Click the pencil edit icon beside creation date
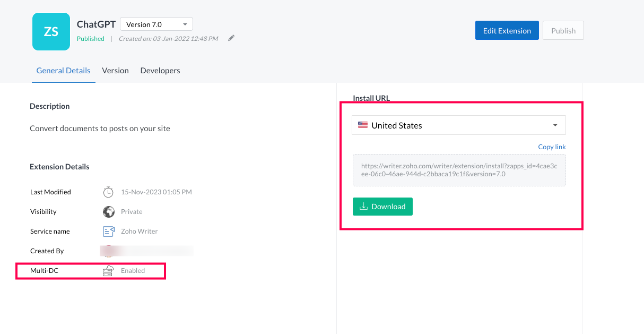The image size is (644, 334). tap(231, 38)
